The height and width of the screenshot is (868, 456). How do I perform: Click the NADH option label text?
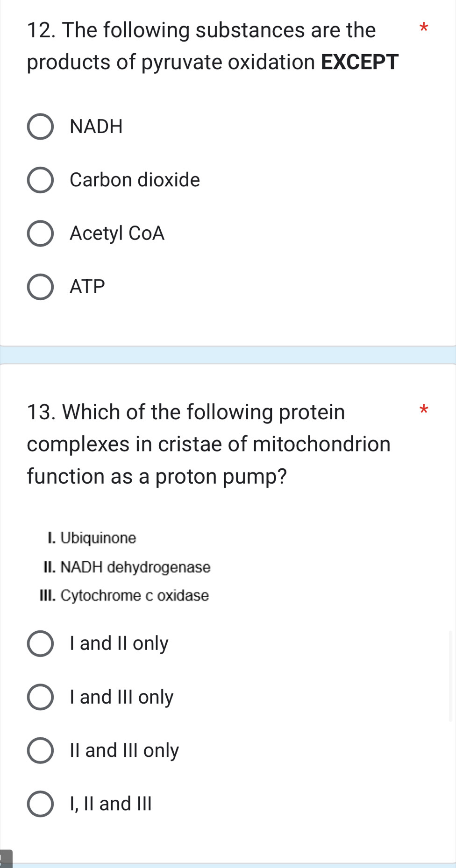click(x=96, y=127)
